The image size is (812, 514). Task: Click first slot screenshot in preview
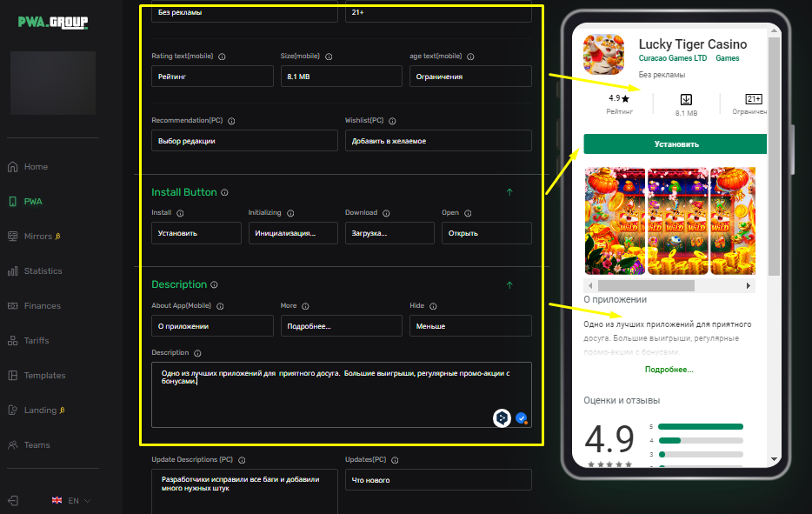coord(615,221)
